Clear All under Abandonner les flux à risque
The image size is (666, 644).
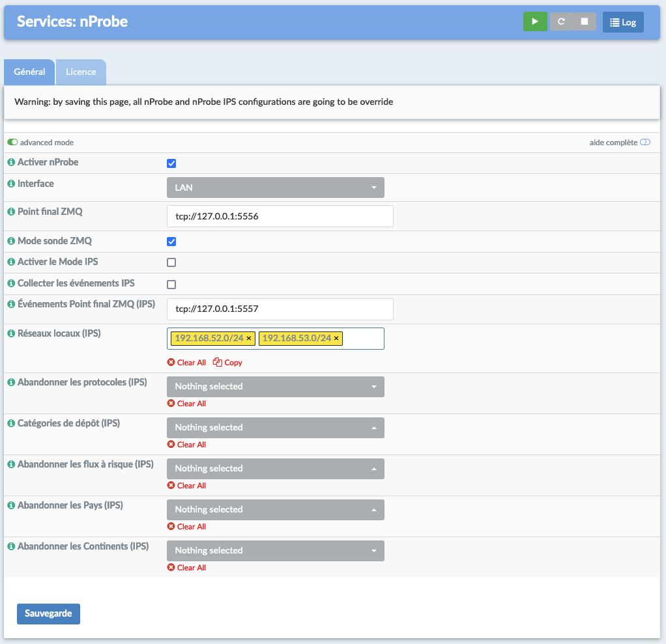tap(186, 486)
